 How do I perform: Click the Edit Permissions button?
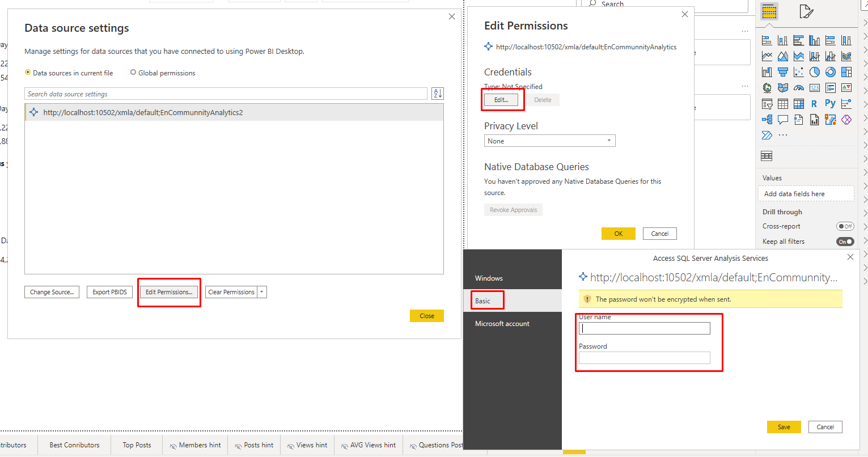(169, 292)
